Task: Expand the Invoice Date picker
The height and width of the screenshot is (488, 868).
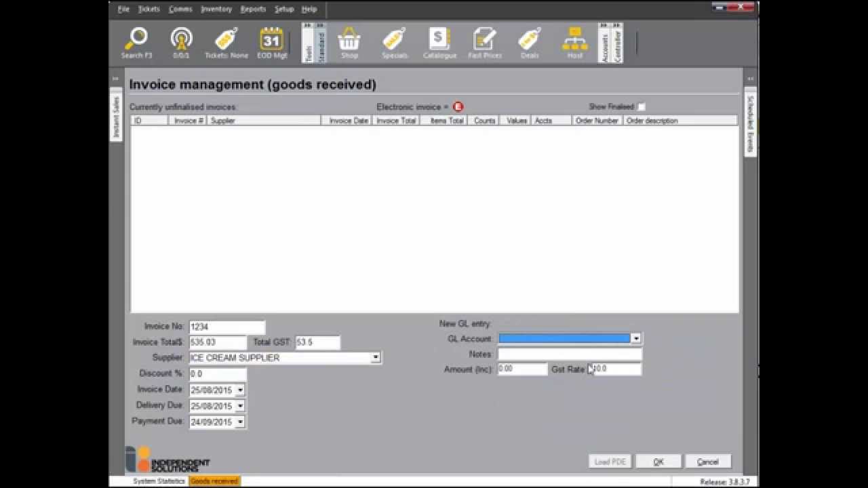Action: pos(240,390)
